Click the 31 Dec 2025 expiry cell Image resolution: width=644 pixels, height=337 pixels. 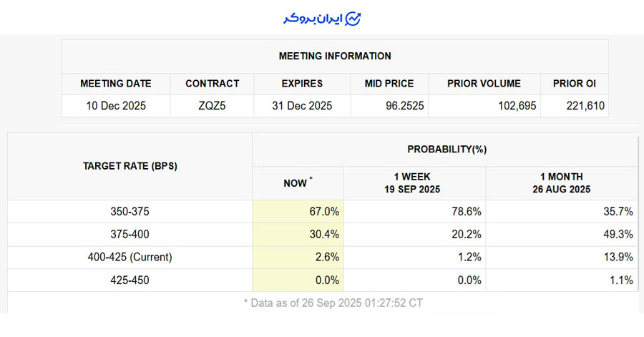pyautogui.click(x=302, y=106)
